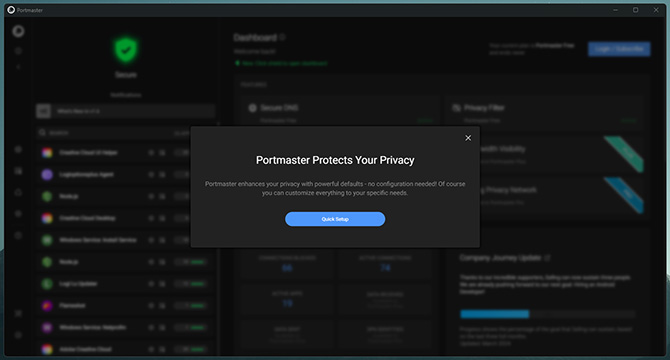Click the Active Apps count 19
Screen dimensions: 670x360
click(288, 303)
